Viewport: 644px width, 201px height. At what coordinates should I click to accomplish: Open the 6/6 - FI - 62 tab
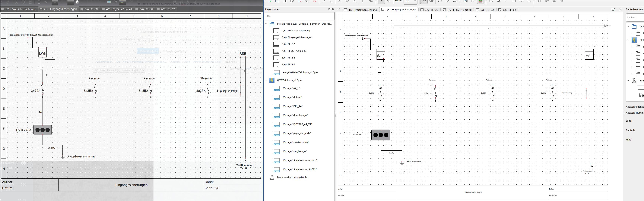[x=507, y=10]
